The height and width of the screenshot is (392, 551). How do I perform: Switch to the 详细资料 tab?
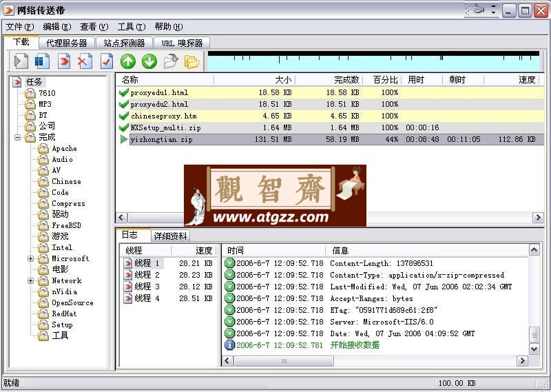[170, 236]
